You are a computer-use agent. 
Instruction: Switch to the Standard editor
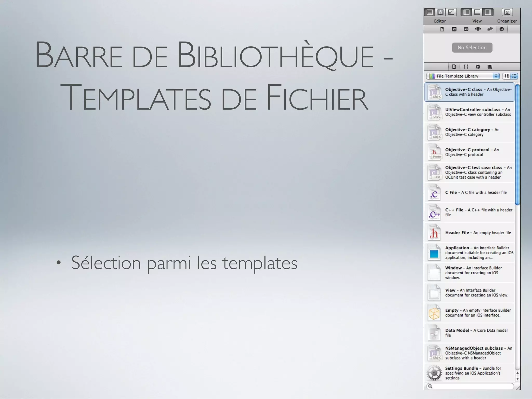pos(430,12)
